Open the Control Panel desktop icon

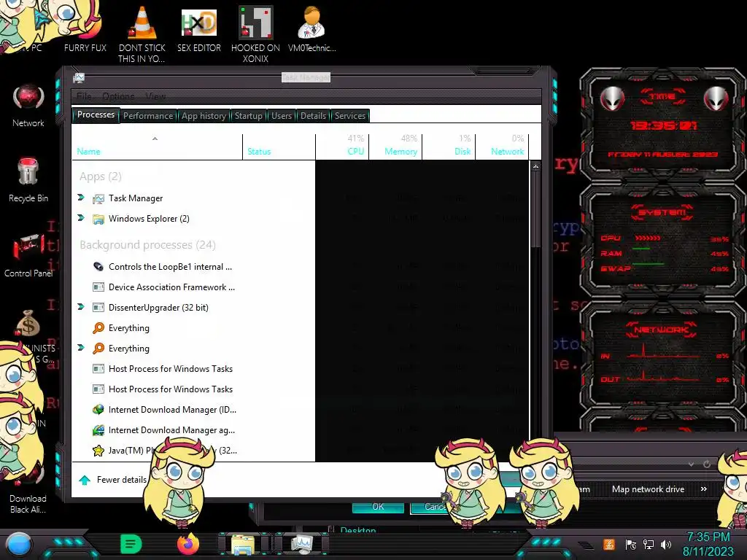click(28, 256)
